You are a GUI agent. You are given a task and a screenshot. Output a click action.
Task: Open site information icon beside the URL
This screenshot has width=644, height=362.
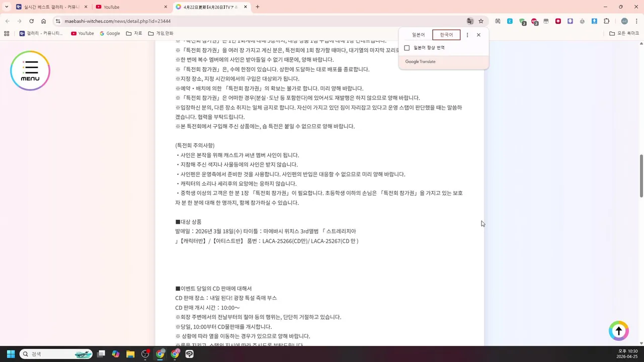coord(58,21)
